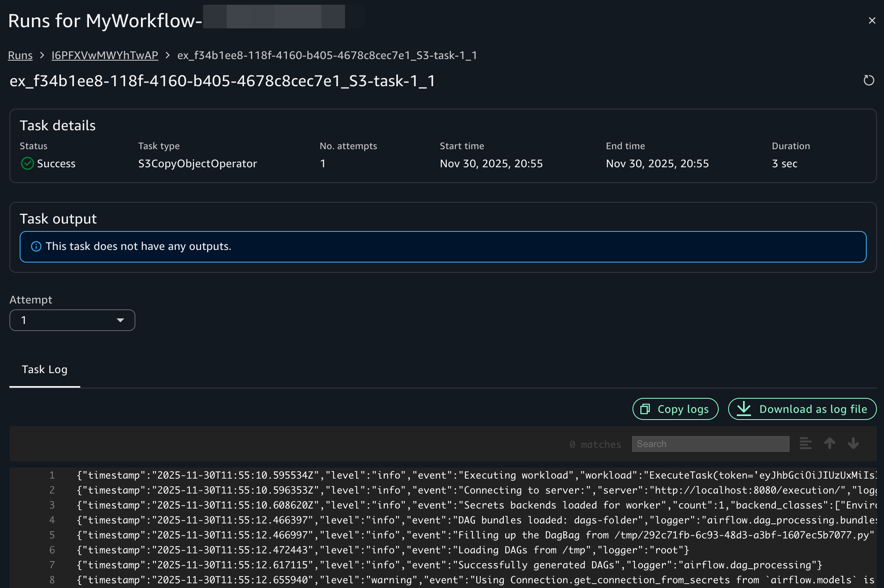Navigate to Runs via breadcrumb
Image resolution: width=884 pixels, height=588 pixels.
[x=20, y=55]
